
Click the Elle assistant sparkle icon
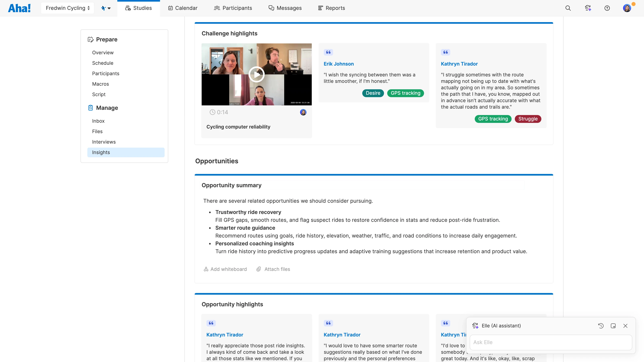(475, 326)
